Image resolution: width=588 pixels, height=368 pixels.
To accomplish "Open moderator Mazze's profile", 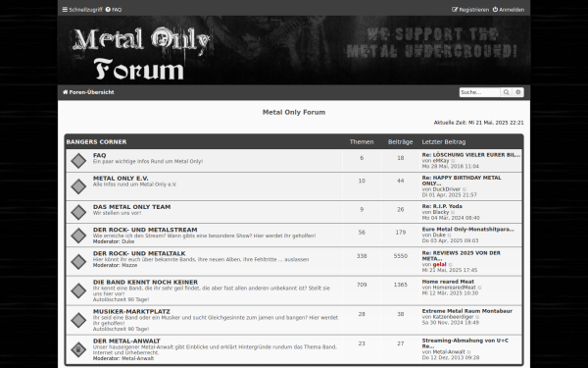I will tap(129, 265).
